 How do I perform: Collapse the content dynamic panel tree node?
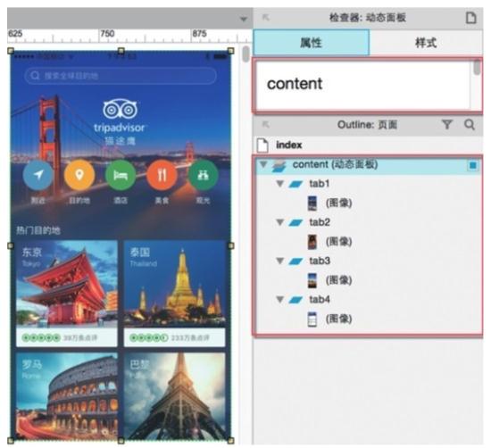[x=263, y=164]
